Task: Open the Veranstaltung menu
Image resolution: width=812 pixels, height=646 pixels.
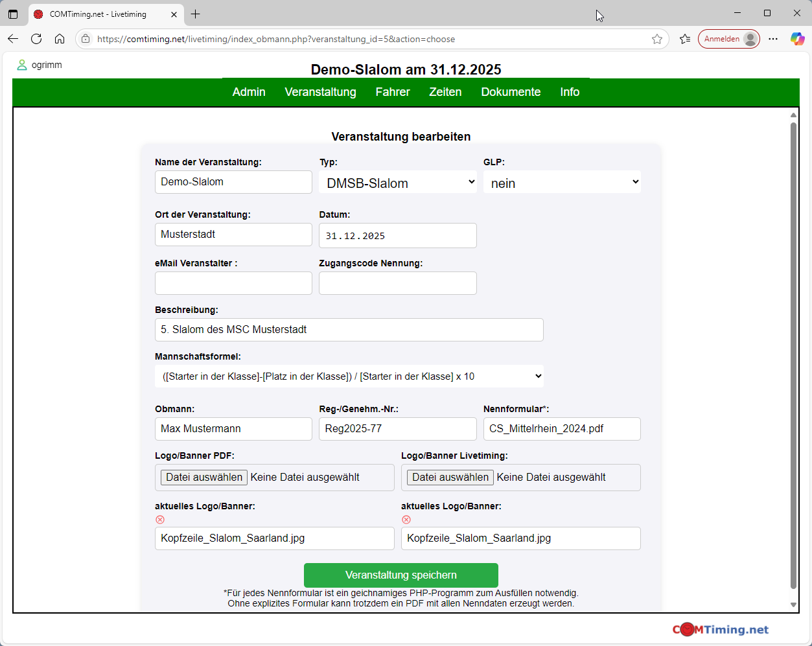Action: (x=321, y=92)
